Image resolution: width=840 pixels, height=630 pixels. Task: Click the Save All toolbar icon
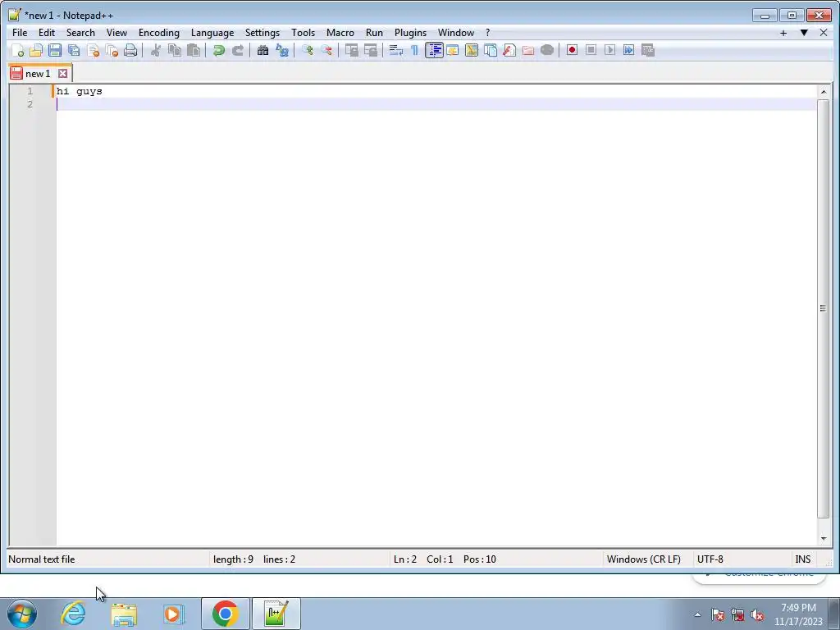click(74, 50)
